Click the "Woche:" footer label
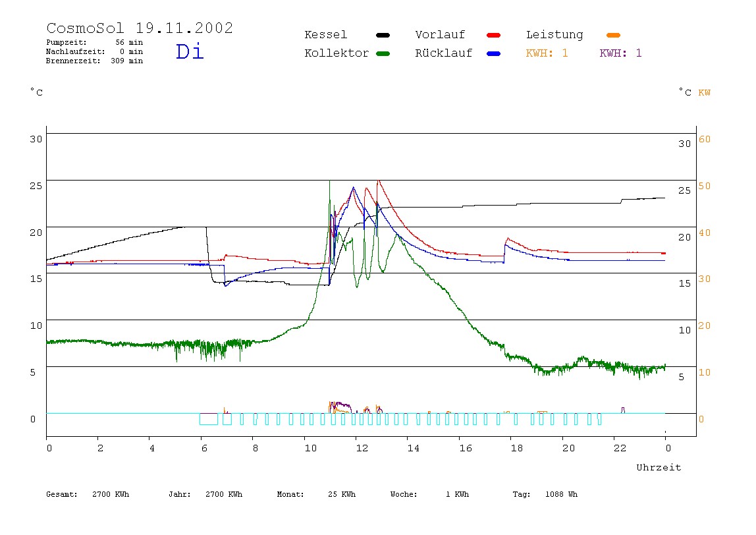Screen dimensions: 756x535 404,494
